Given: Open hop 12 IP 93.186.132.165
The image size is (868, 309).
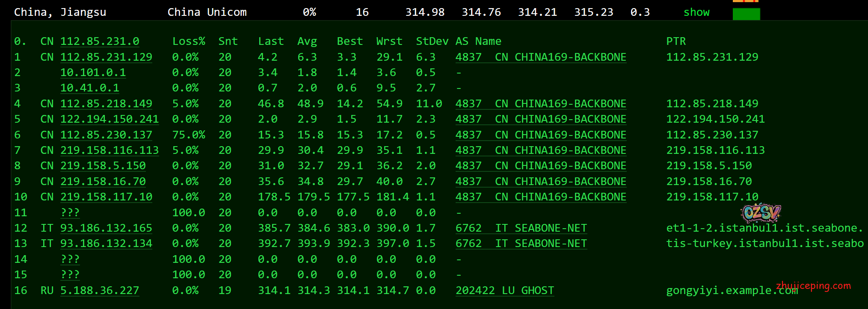Looking at the screenshot, I should pyautogui.click(x=106, y=228).
